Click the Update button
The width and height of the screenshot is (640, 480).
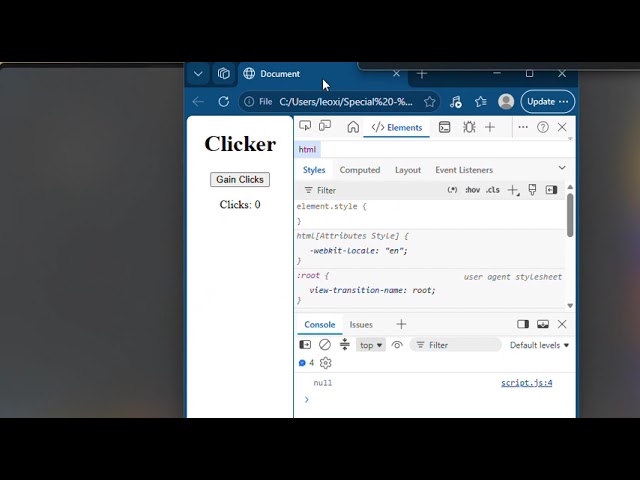point(547,102)
